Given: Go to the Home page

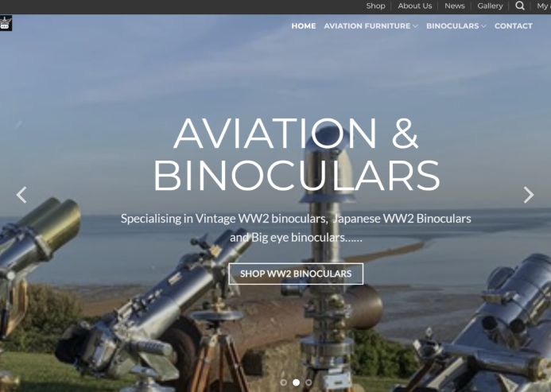Looking at the screenshot, I should [304, 26].
